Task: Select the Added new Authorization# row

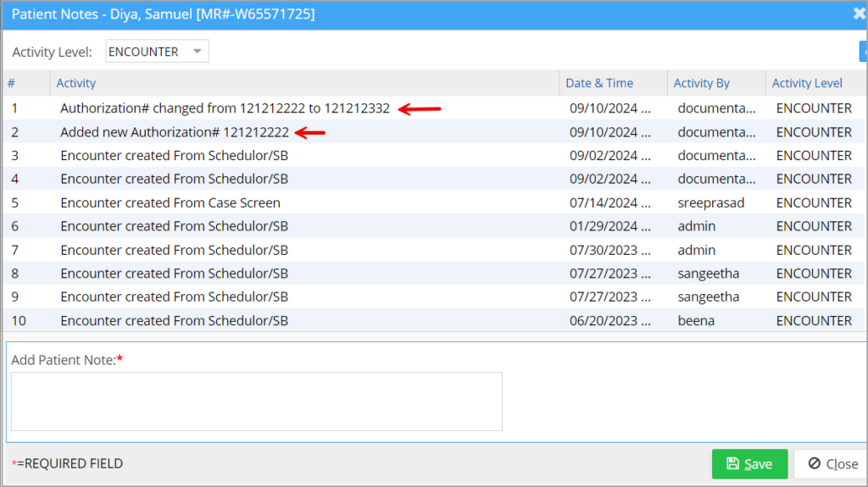Action: tap(174, 132)
